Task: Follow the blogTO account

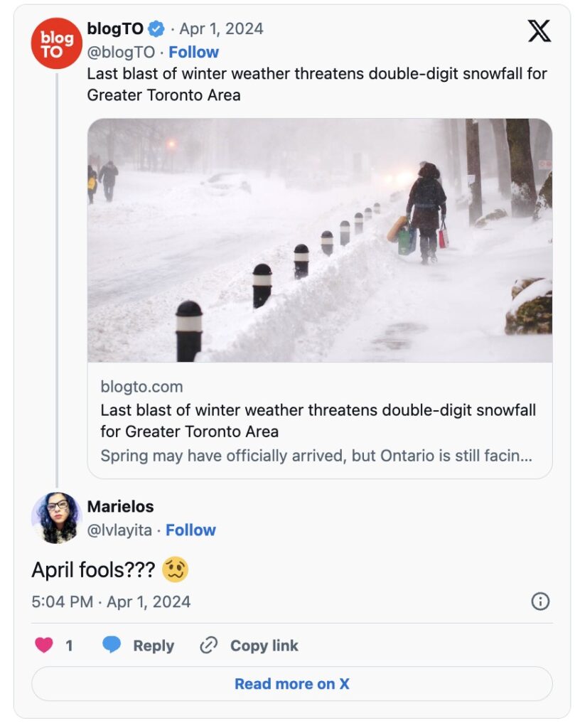Action: tap(193, 52)
